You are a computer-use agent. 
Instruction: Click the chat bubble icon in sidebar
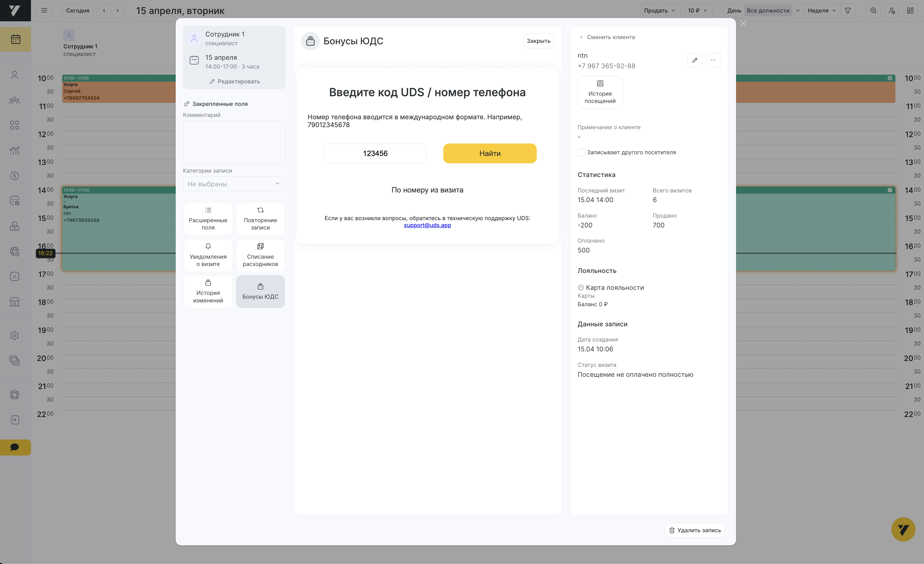[15, 447]
